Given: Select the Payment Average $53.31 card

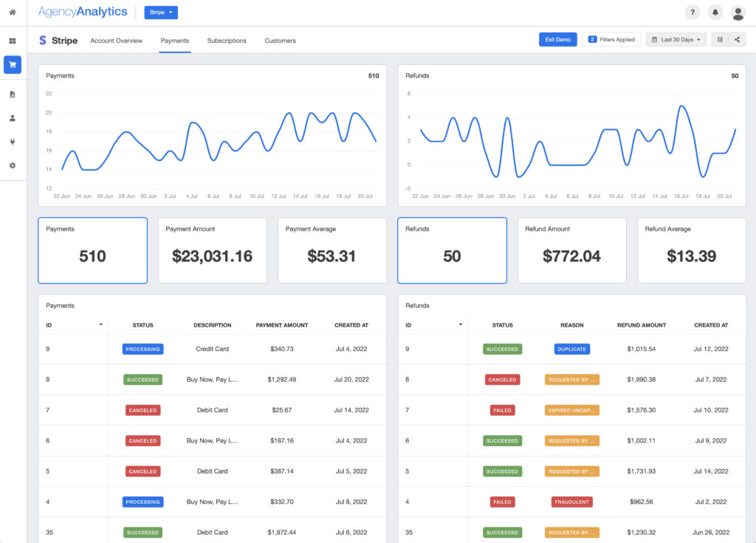Looking at the screenshot, I should [x=332, y=250].
